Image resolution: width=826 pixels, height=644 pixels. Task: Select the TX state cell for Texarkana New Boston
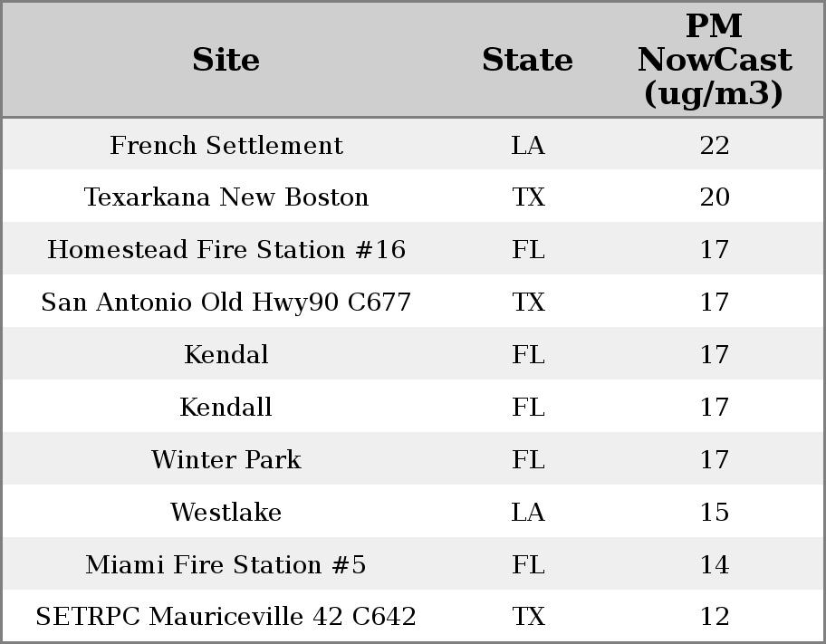(x=528, y=197)
